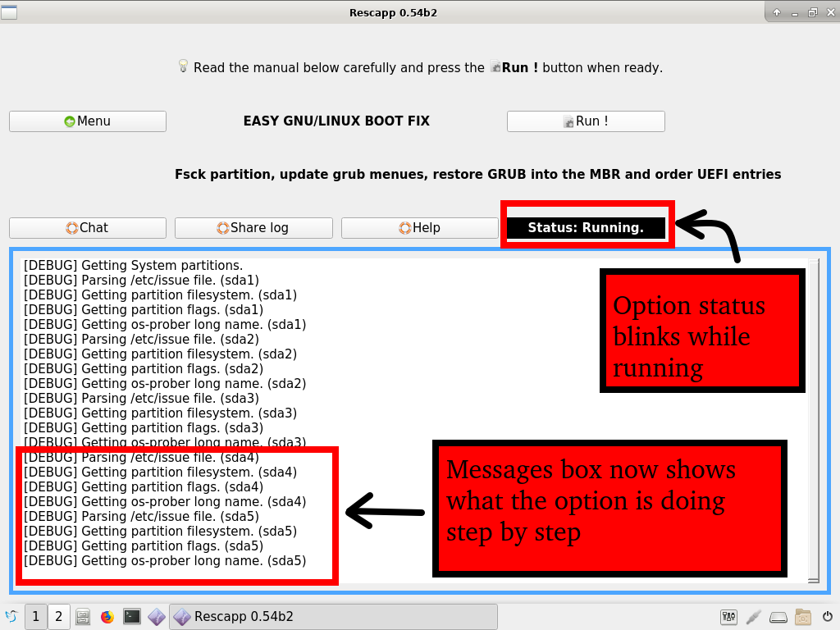Select the Rescapp 0.54b2 taskbar window entry
Image resolution: width=840 pixels, height=630 pixels.
pyautogui.click(x=333, y=617)
